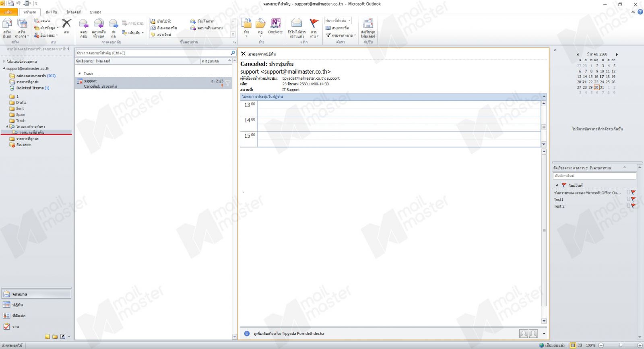Switch to the Home (หน้าแรก) tab
This screenshot has width=644, height=349.
pyautogui.click(x=30, y=12)
